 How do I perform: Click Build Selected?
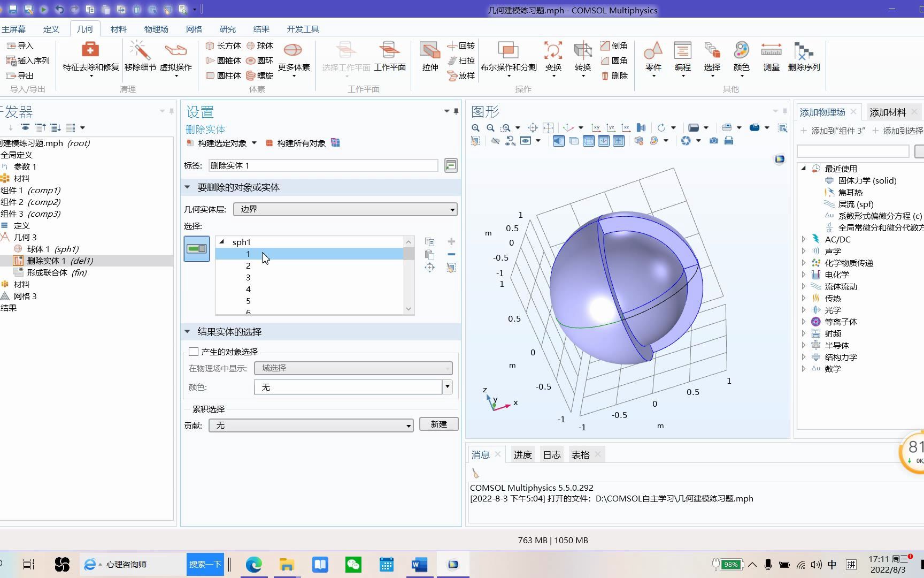[x=217, y=143]
